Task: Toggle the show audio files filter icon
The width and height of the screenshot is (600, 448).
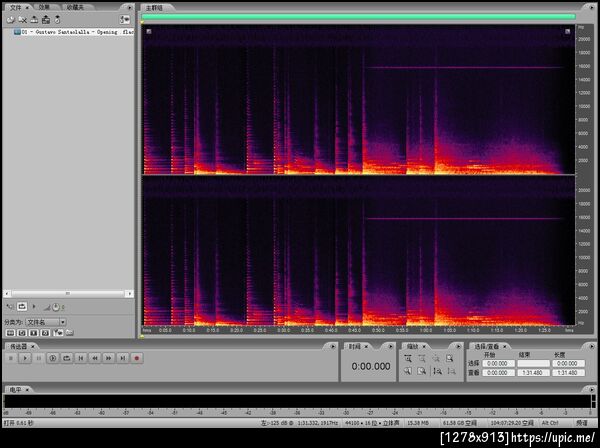Action: [x=10, y=333]
